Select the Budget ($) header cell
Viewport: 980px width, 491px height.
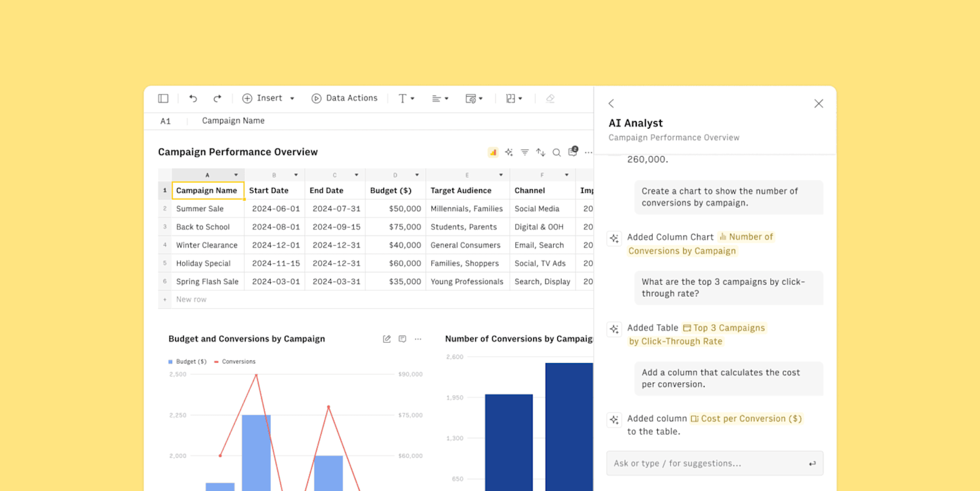pos(396,191)
